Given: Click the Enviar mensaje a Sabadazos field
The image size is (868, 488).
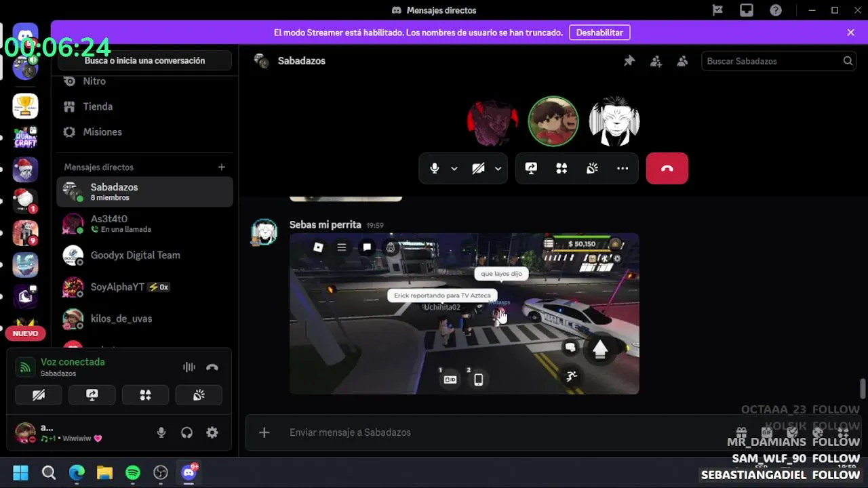Looking at the screenshot, I should [x=502, y=432].
